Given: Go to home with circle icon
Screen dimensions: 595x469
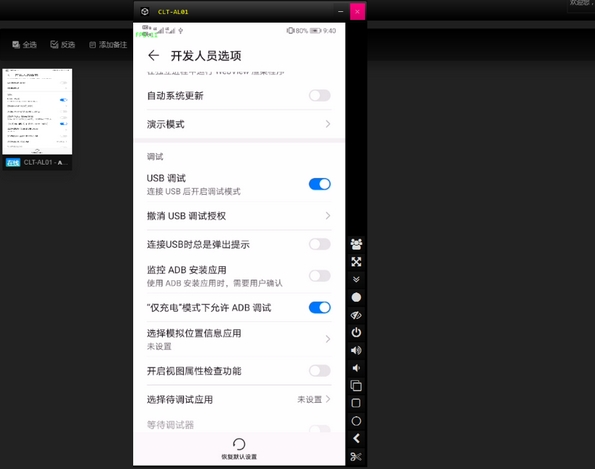Looking at the screenshot, I should (x=356, y=421).
